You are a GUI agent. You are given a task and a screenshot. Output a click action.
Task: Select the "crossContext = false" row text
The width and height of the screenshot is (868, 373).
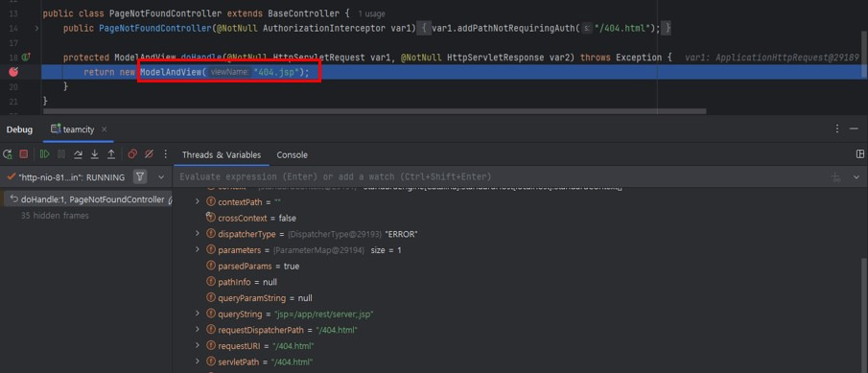coord(257,218)
